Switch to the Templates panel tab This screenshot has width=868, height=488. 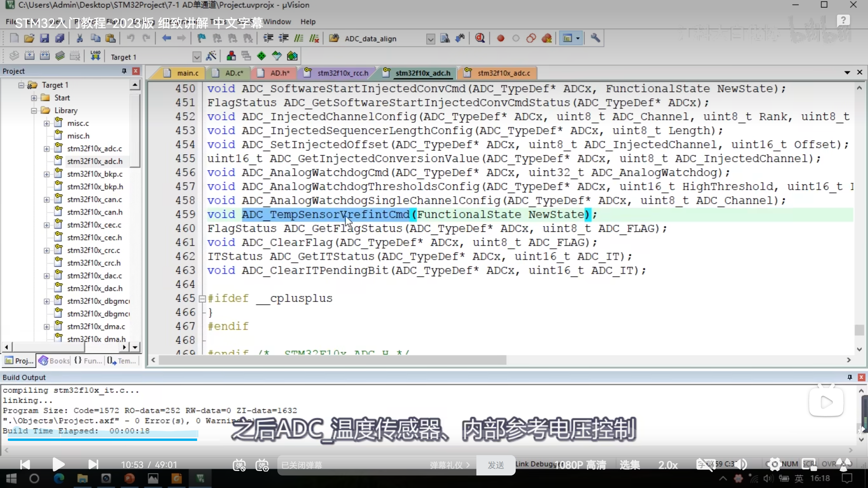tap(122, 361)
